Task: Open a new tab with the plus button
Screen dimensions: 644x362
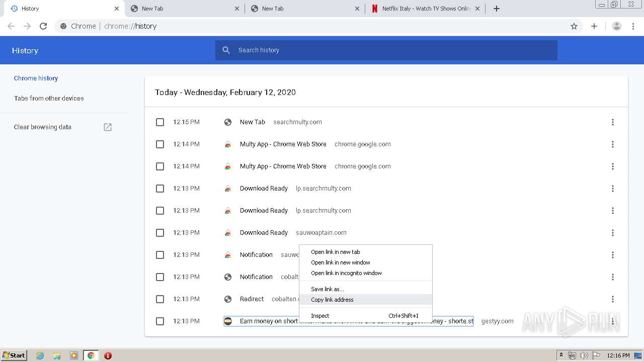Action: [497, 9]
